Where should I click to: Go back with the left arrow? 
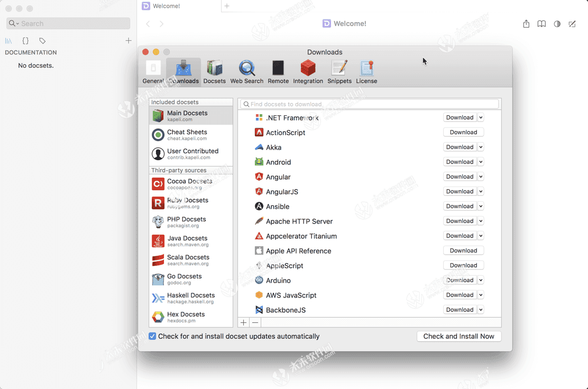pos(148,24)
